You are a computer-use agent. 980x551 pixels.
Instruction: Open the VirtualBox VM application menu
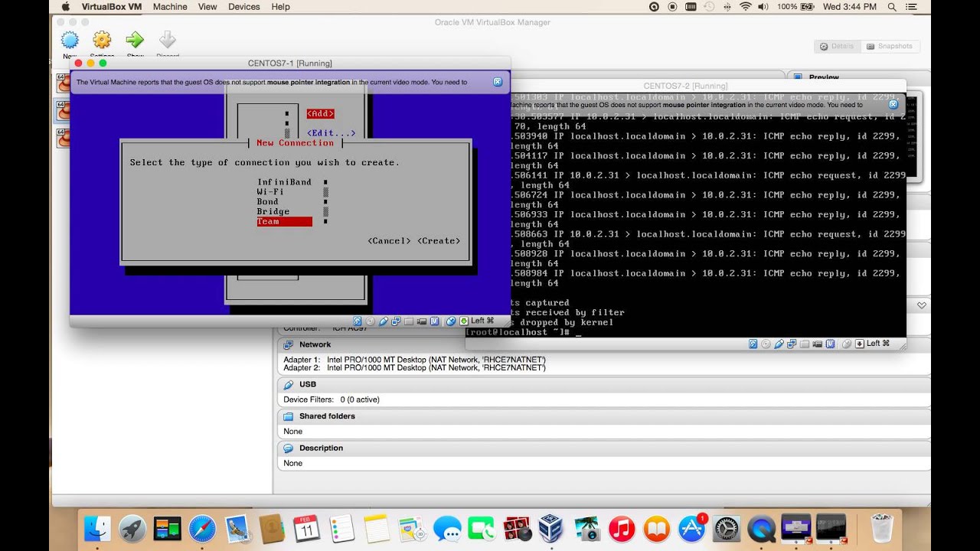[x=112, y=7]
